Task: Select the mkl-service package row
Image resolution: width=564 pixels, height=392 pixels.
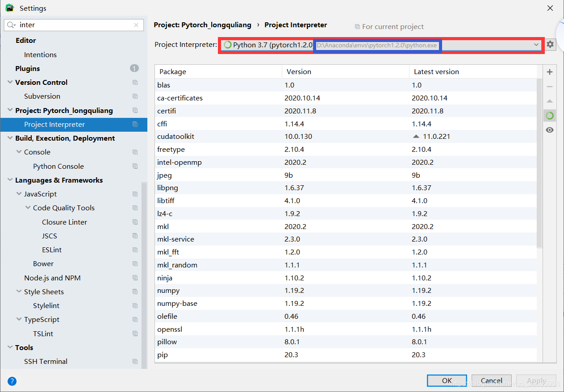Action: (x=346, y=239)
